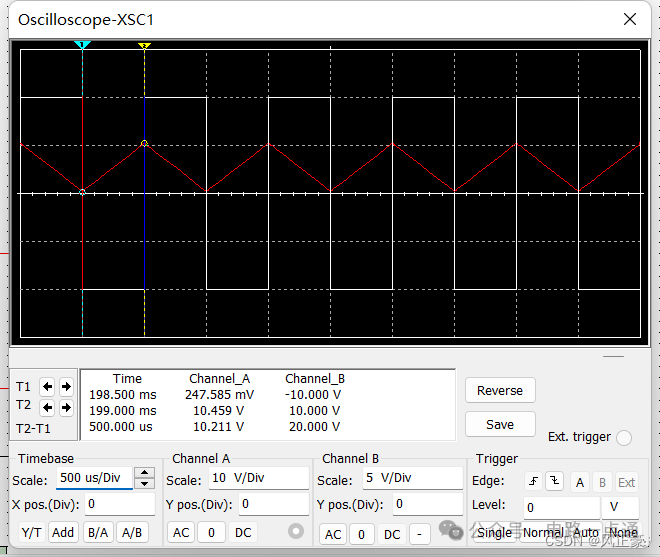Click the Reverse button
The image size is (660, 557).
point(500,390)
